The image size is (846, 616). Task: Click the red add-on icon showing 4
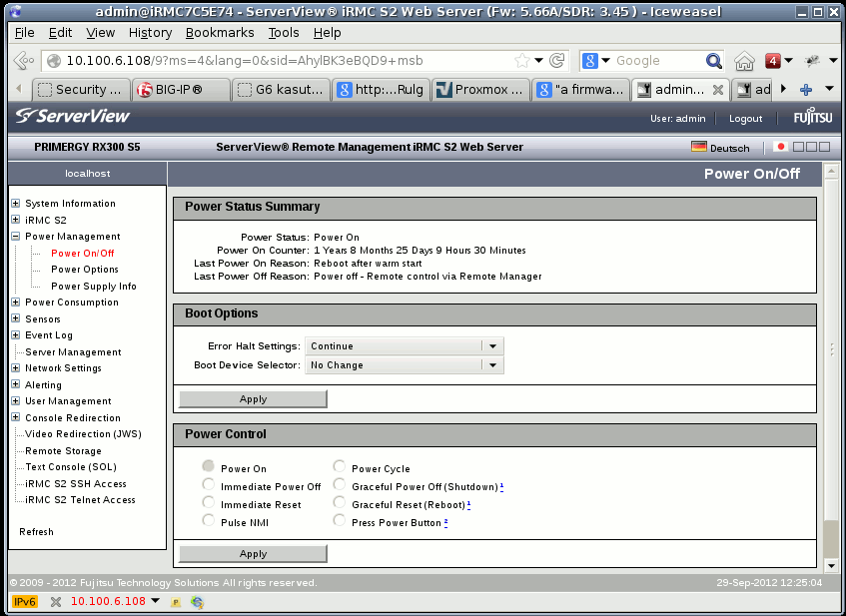773,61
